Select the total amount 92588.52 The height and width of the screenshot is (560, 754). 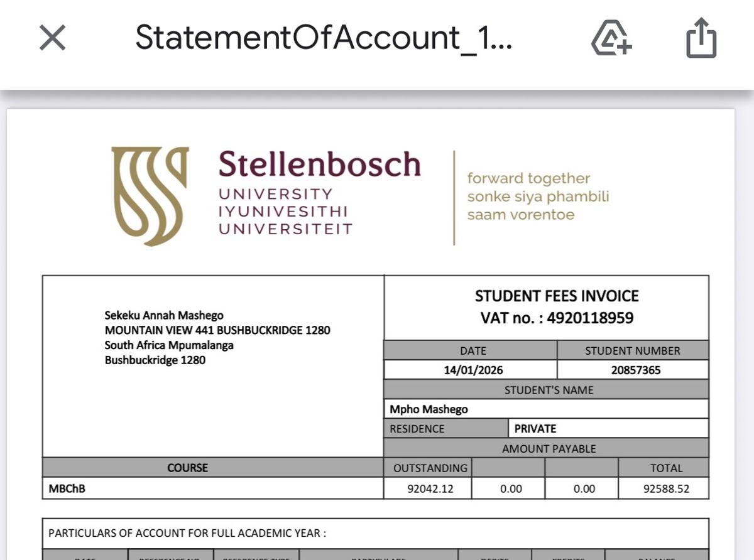666,488
